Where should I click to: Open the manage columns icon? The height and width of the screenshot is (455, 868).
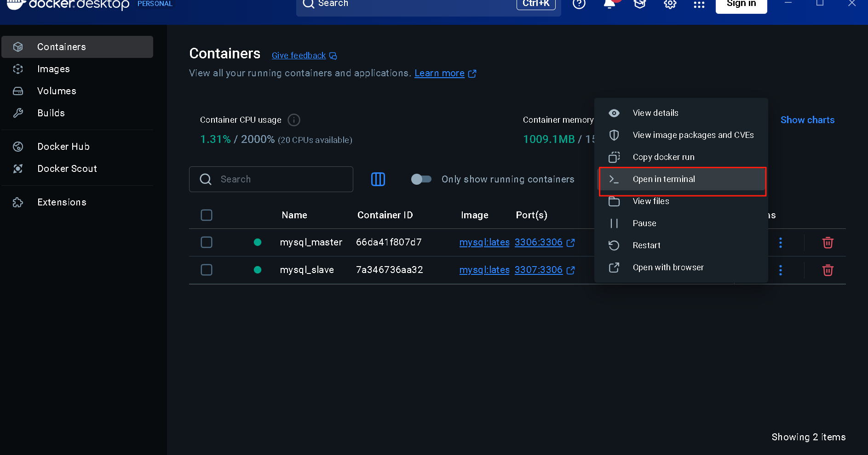378,179
